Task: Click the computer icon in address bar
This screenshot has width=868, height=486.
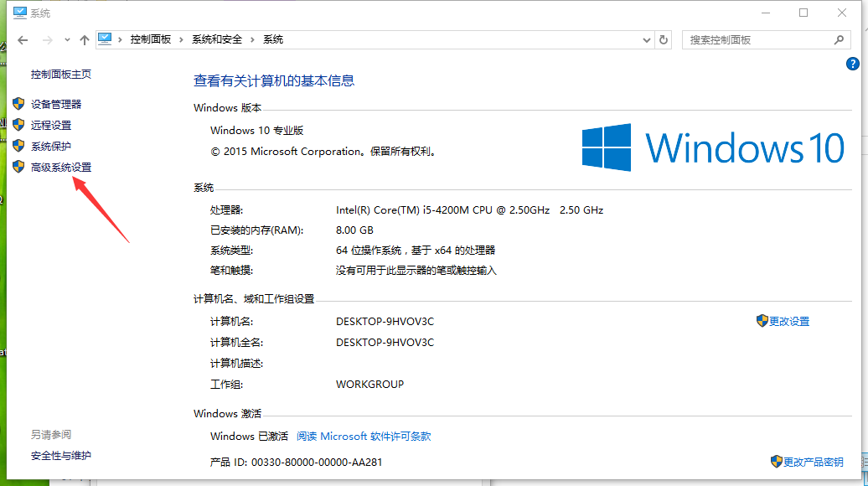Action: pos(105,39)
